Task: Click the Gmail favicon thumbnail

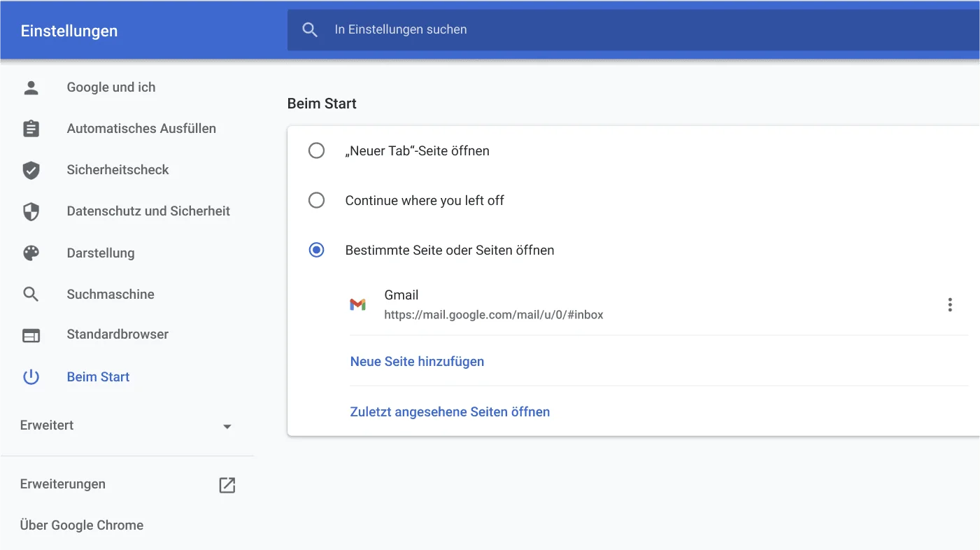Action: pos(358,304)
